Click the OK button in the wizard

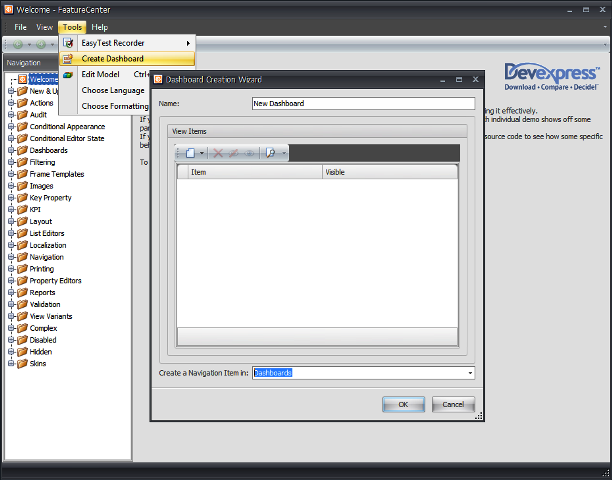403,404
